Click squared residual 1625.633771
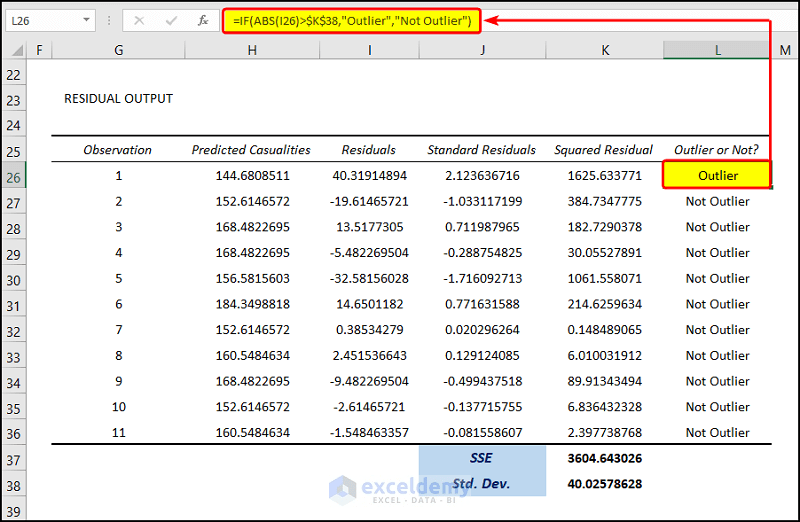The width and height of the screenshot is (800, 522). [x=605, y=176]
